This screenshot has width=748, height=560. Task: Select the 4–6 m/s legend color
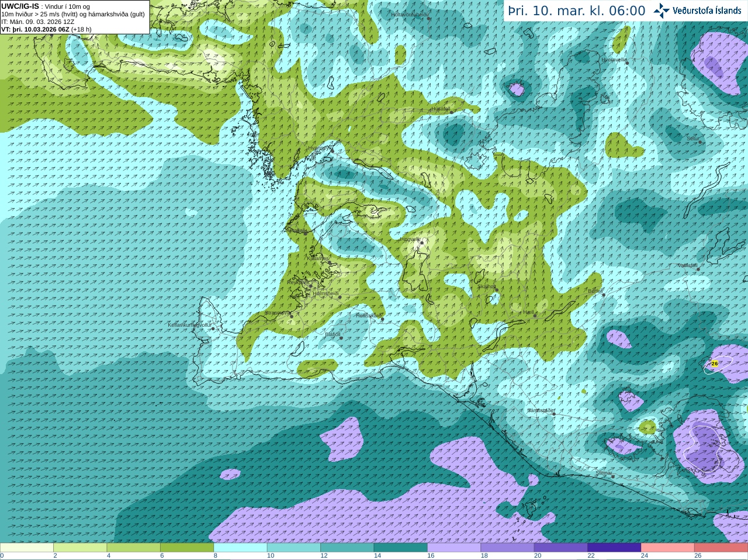pos(133,548)
